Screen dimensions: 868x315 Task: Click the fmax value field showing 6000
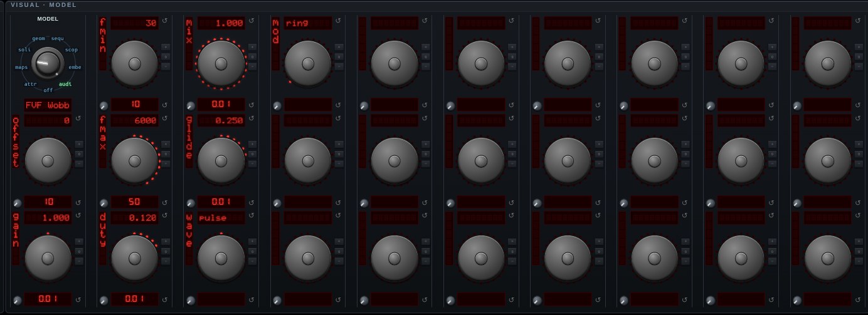click(x=134, y=121)
